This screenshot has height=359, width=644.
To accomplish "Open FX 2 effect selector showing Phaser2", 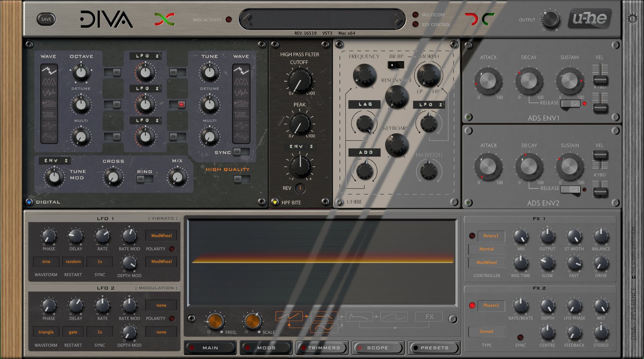I will 491,305.
